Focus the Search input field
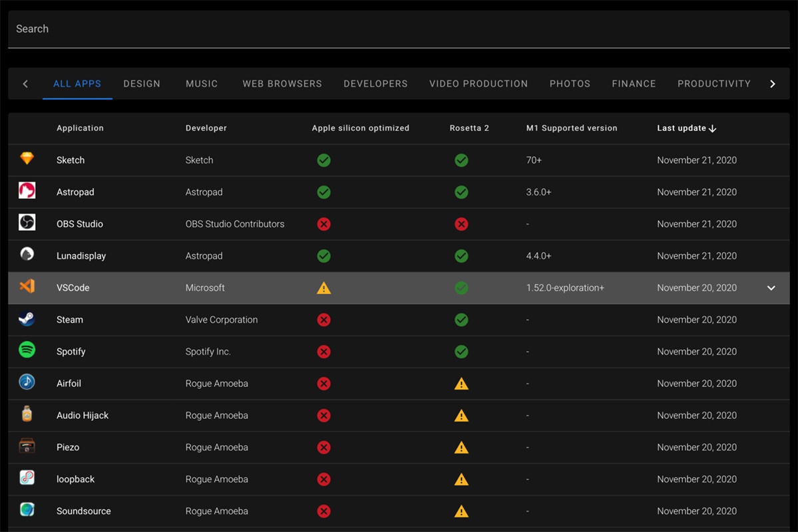798x532 pixels. (399, 29)
